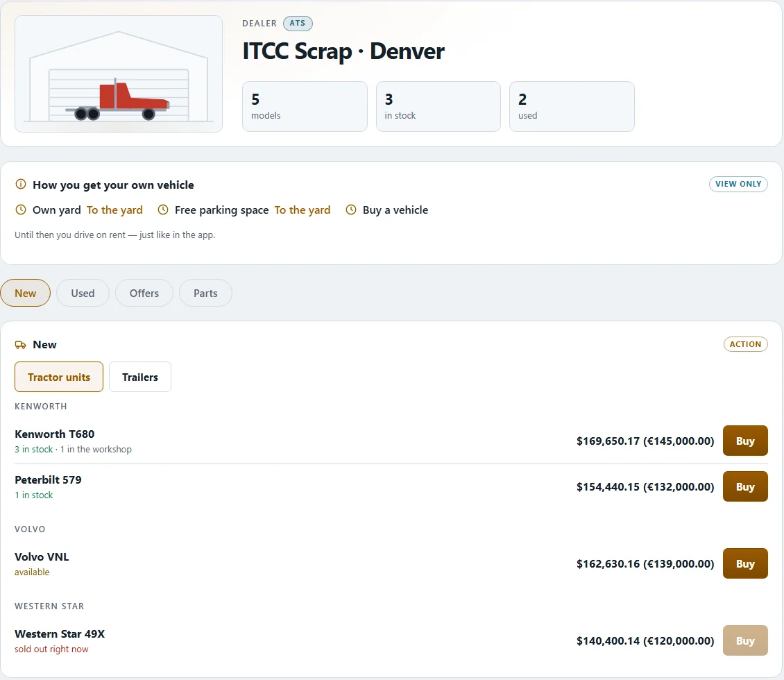Image resolution: width=784 pixels, height=680 pixels.
Task: Click the clock icon next to Free parking space
Action: click(x=163, y=210)
